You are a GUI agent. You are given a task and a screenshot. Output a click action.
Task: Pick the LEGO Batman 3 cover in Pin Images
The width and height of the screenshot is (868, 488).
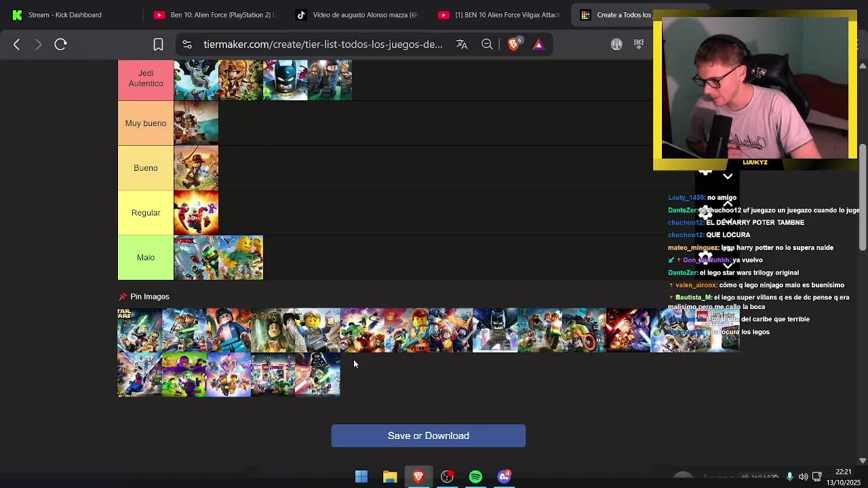(x=495, y=331)
